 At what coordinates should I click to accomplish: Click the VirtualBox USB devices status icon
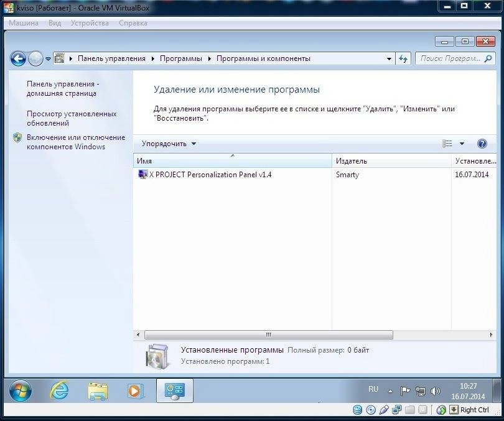(x=384, y=410)
